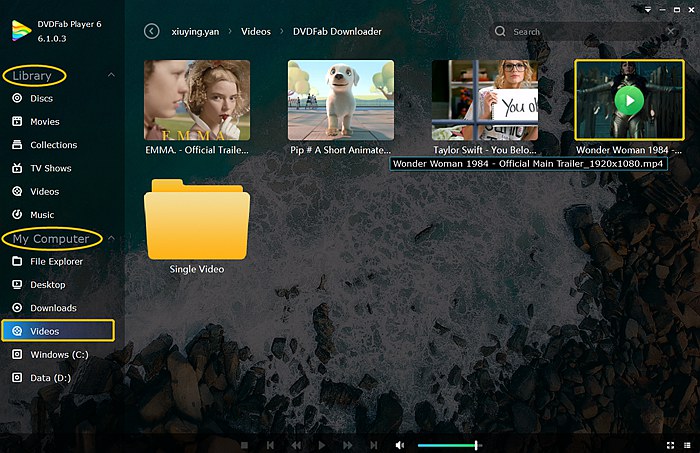Viewport: 700px width, 453px height.
Task: Skip to next track
Action: 374,445
